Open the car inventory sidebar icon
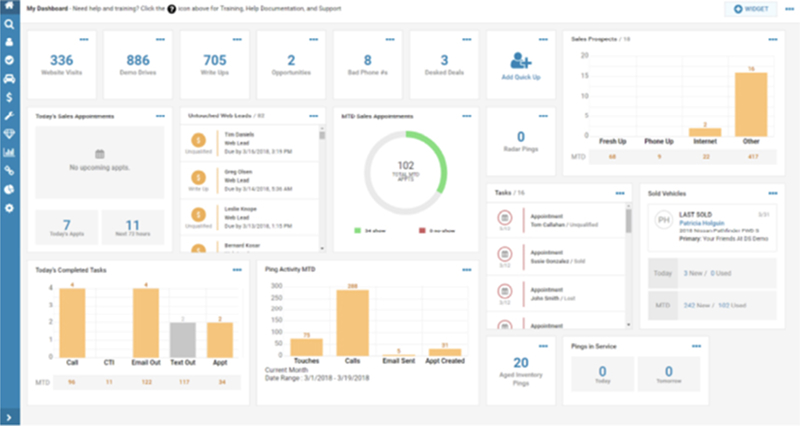800x426 pixels. click(9, 79)
